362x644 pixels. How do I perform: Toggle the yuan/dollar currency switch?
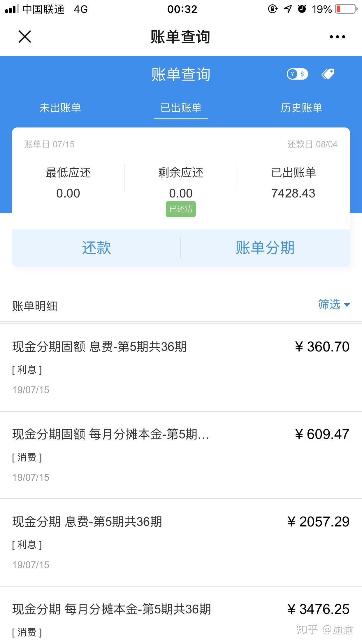coord(297,74)
